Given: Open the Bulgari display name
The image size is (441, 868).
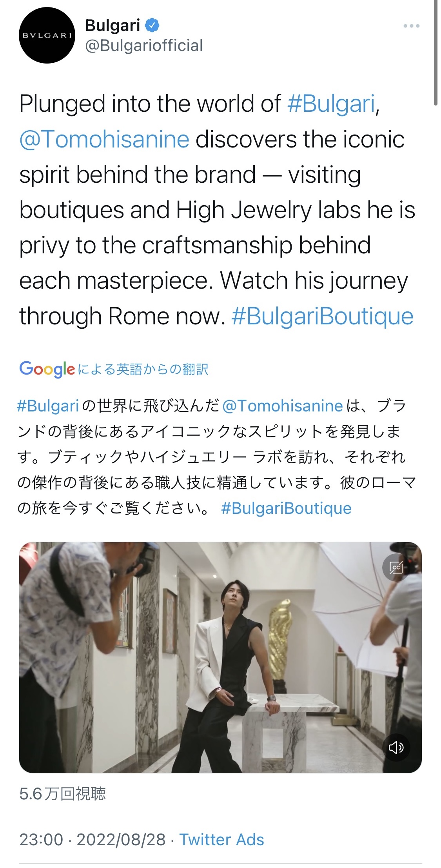Looking at the screenshot, I should pyautogui.click(x=113, y=25).
